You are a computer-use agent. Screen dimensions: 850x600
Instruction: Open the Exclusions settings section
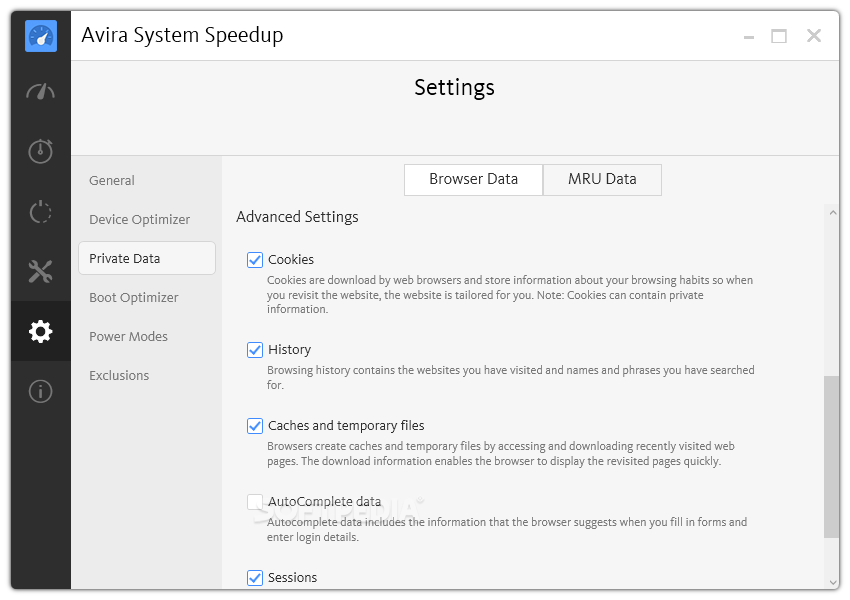(x=119, y=376)
